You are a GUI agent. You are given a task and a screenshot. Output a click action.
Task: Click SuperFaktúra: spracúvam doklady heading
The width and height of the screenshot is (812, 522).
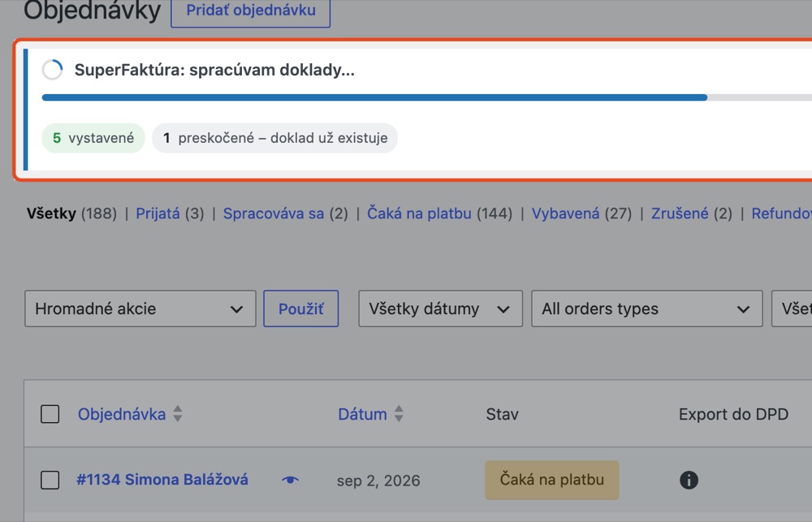(214, 70)
